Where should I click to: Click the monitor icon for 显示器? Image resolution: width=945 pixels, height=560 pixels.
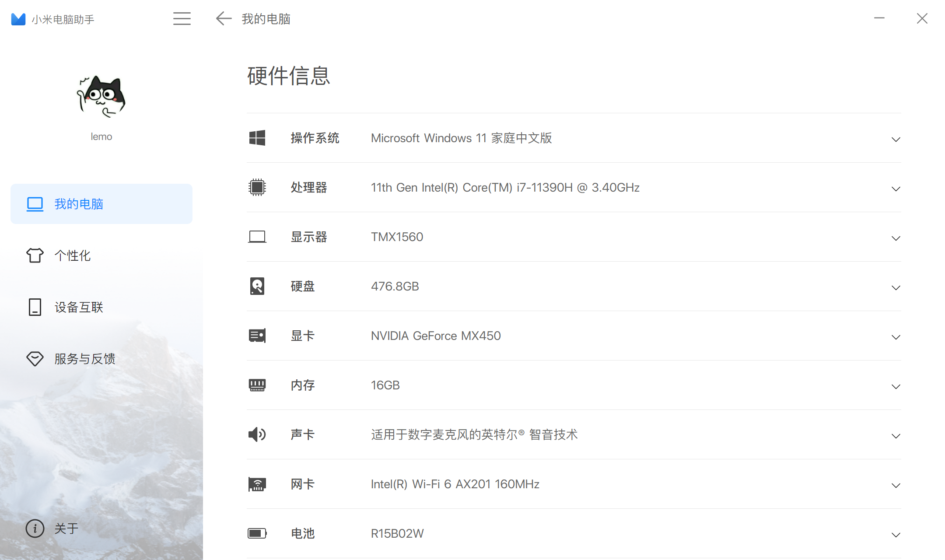(257, 237)
